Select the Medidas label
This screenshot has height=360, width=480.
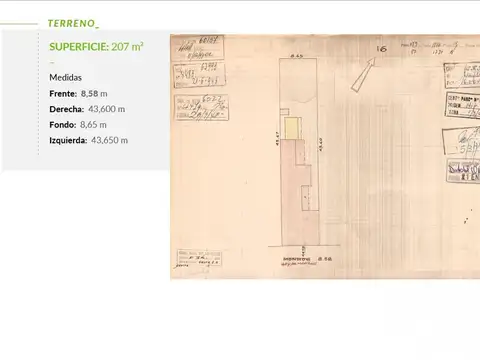coord(66,78)
